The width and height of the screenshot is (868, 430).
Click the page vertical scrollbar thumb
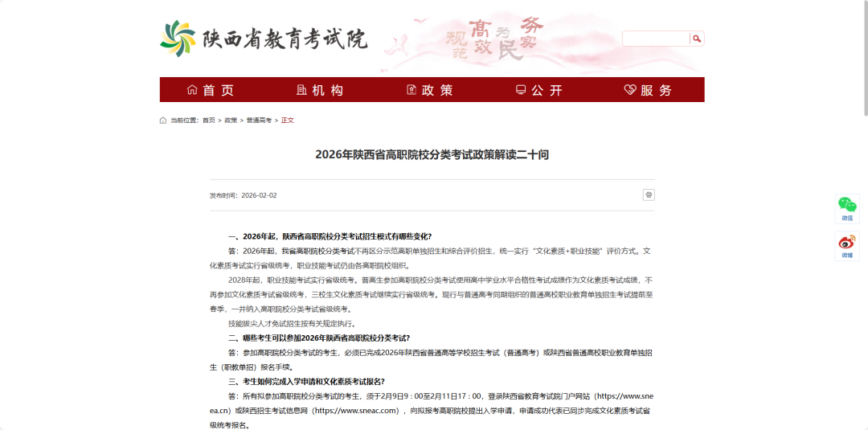coord(866,58)
